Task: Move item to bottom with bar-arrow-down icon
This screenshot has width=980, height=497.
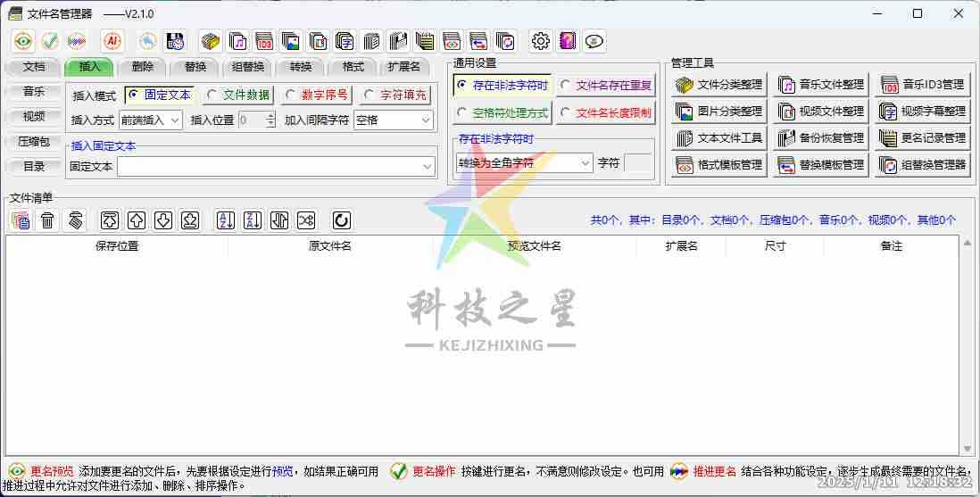Action: (x=191, y=220)
